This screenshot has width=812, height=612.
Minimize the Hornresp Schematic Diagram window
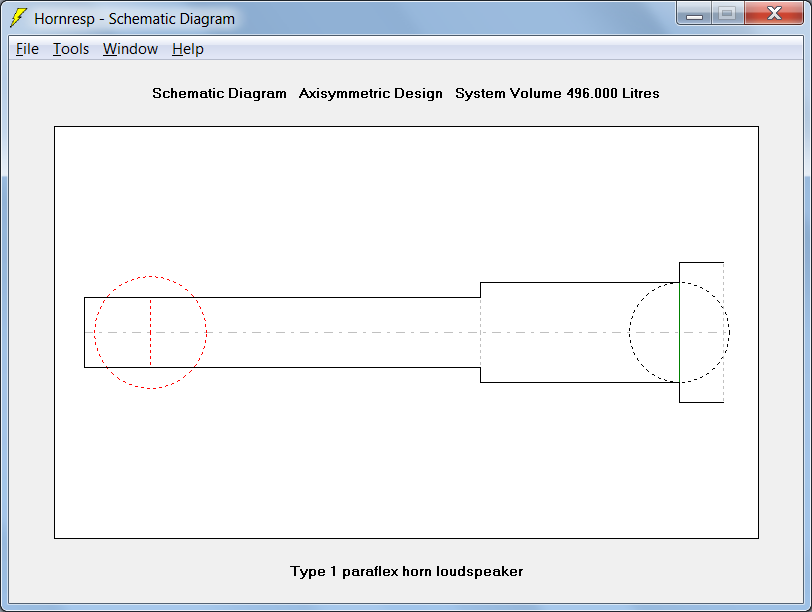pos(694,13)
